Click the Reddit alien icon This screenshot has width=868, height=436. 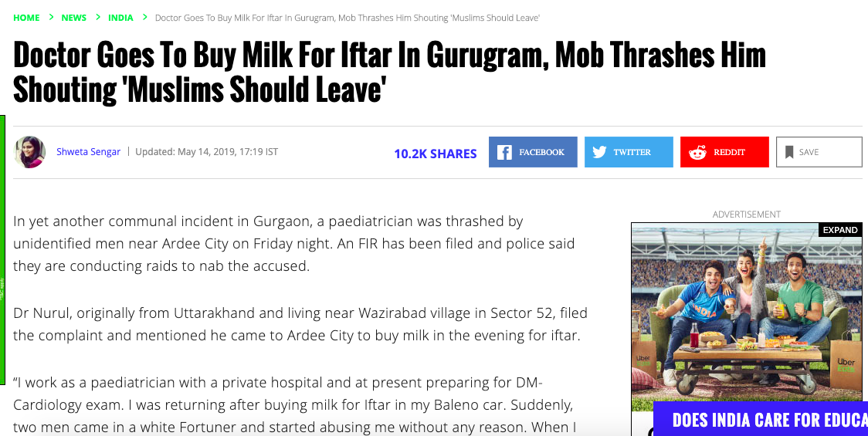pyautogui.click(x=697, y=152)
